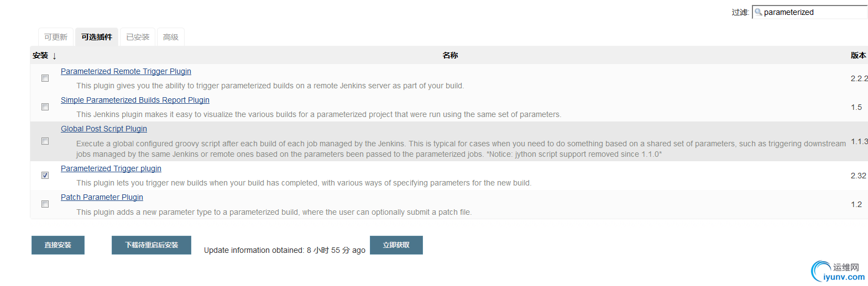Click the iyunv.com watermark logo
Screen dimensions: 868x286
[x=838, y=272]
